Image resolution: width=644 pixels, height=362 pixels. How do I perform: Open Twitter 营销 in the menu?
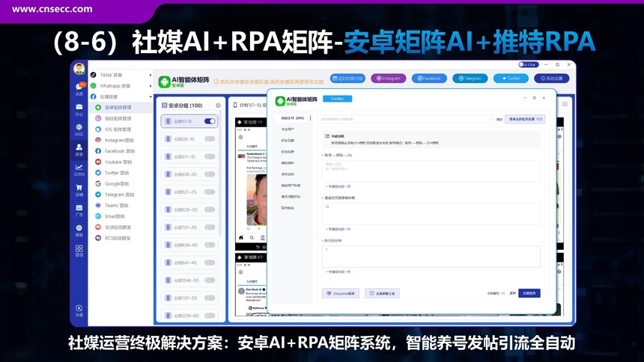click(x=117, y=173)
